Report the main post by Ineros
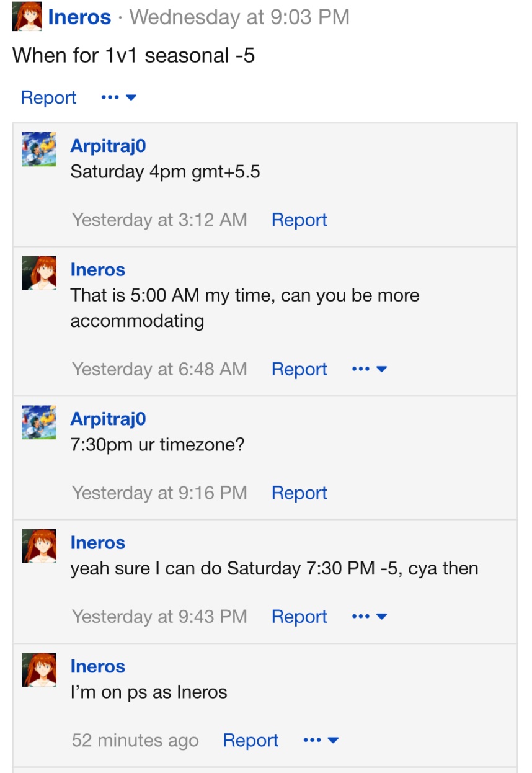The width and height of the screenshot is (532, 773). [x=48, y=97]
